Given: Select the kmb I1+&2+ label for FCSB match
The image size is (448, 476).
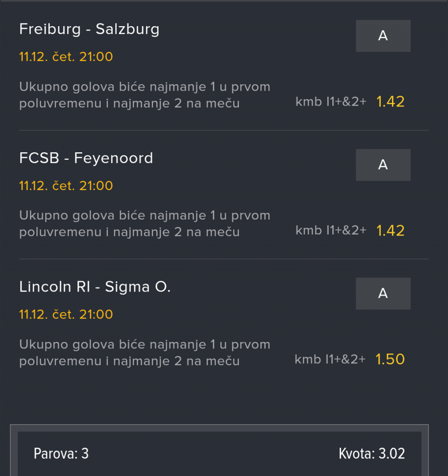Looking at the screenshot, I should click(331, 230).
